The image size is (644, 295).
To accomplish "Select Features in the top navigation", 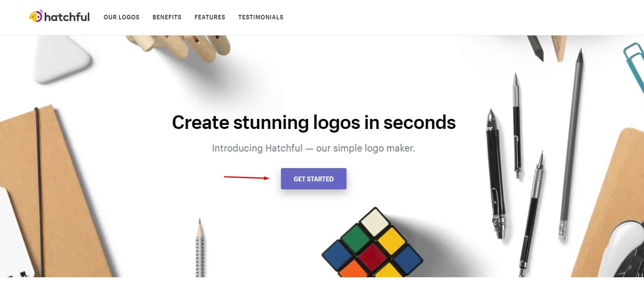I will [x=210, y=17].
